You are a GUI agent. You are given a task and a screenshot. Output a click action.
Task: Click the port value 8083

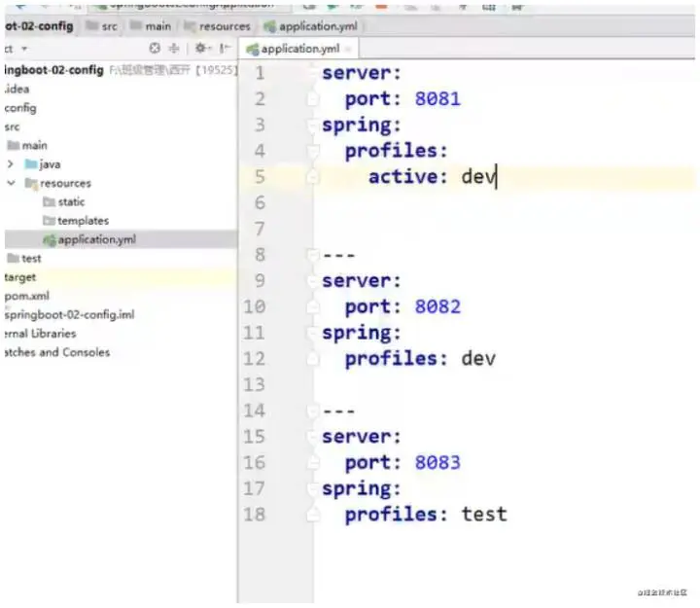(437, 463)
